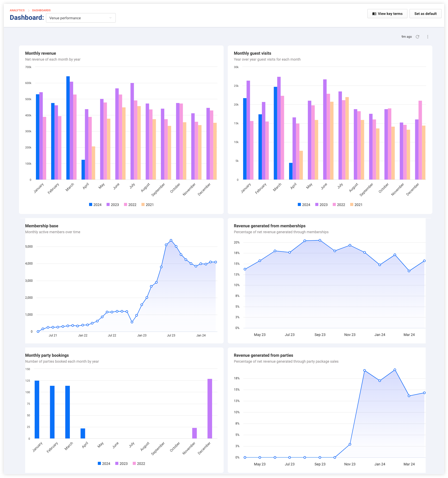Toggle 2022 series in Monthly revenue legend
Screen dimensions: 448x478
130,205
